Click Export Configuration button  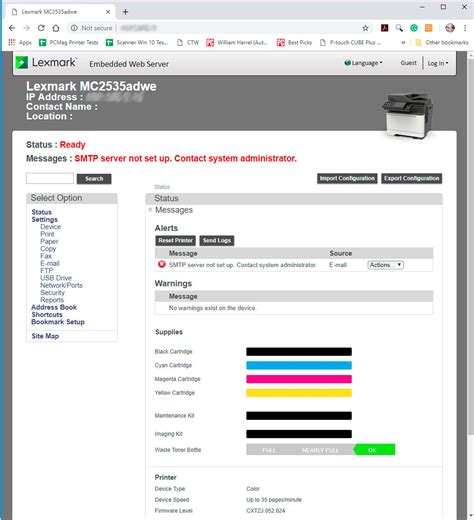[412, 178]
